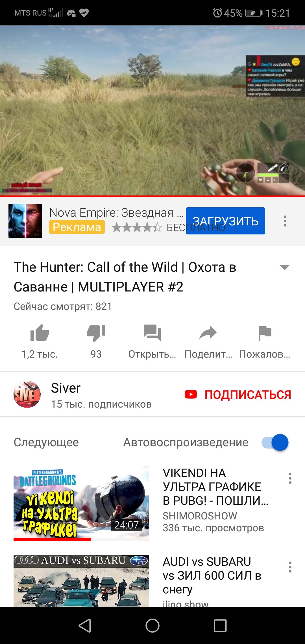Image resolution: width=305 pixels, height=644 pixels.
Task: Report video using the Пожаловаться flag icon
Action: point(265,333)
